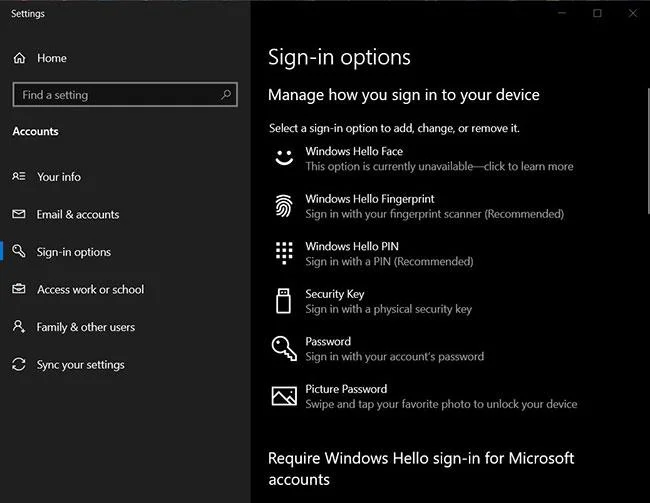This screenshot has height=503, width=650.
Task: Click the Sync your settings arrows icon
Action: (x=19, y=364)
